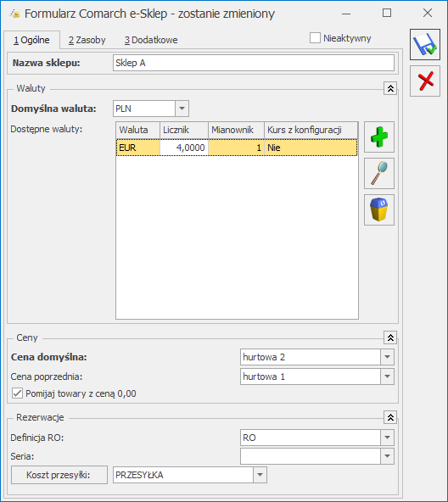Switch to the Zasoby tab
448x502 pixels.
(x=87, y=40)
